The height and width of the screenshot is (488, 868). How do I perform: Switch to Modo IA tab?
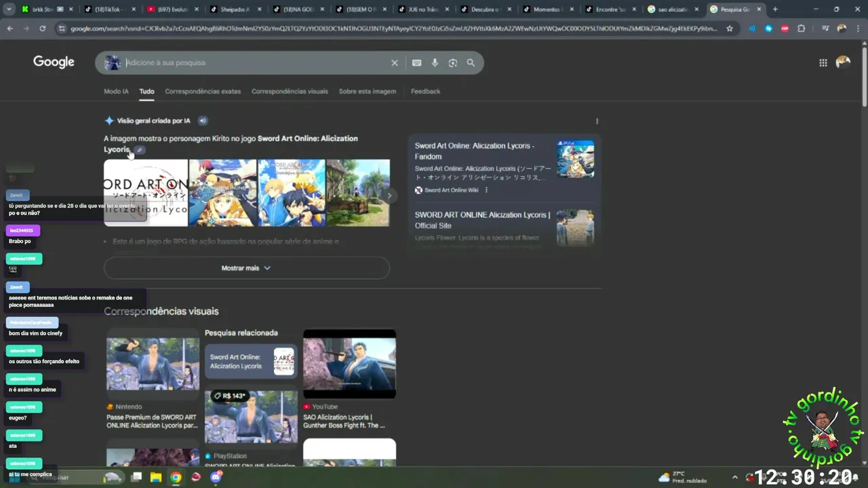coord(116,91)
